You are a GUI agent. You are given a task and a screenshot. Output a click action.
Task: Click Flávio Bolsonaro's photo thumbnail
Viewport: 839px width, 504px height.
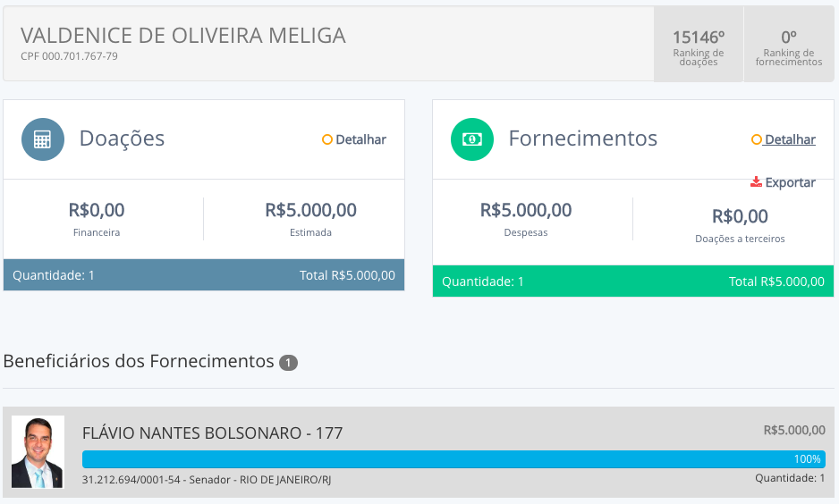38,452
